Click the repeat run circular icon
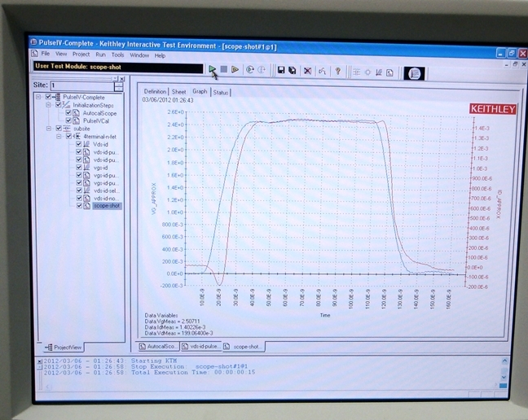This screenshot has width=528, height=420. pos(250,70)
